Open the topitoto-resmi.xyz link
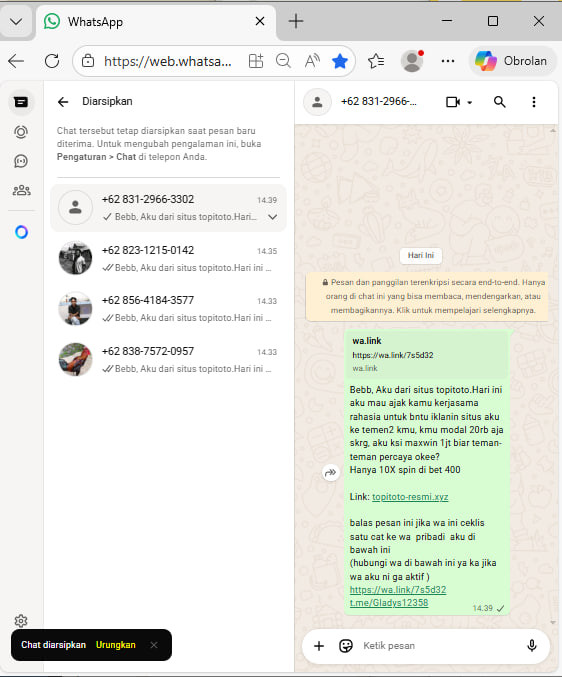This screenshot has width=562, height=677. click(x=410, y=497)
